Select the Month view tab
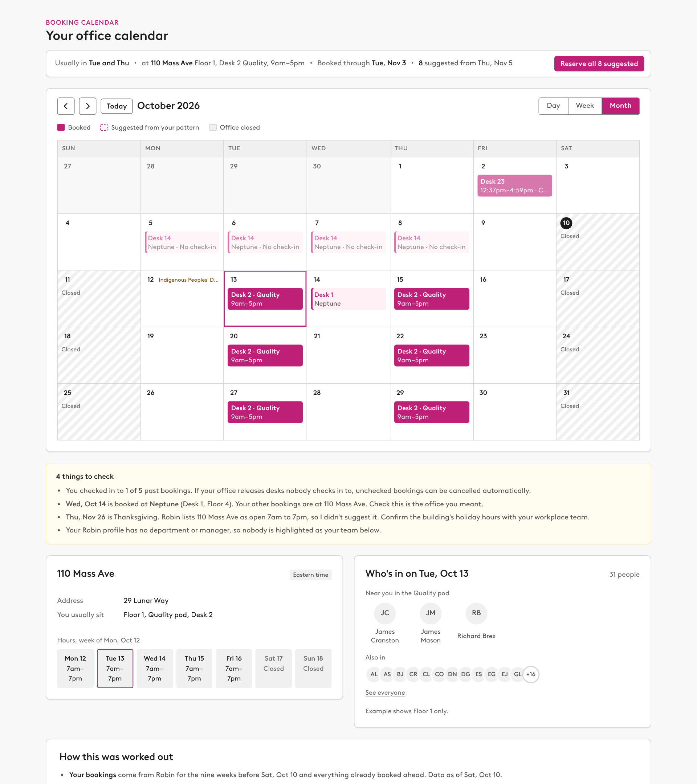This screenshot has width=697, height=784. coord(620,106)
